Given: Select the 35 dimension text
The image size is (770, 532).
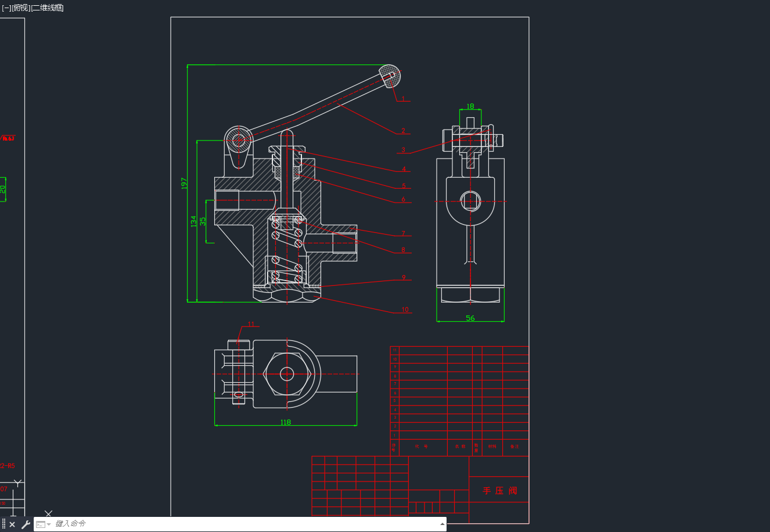Looking at the screenshot, I should click(x=203, y=221).
